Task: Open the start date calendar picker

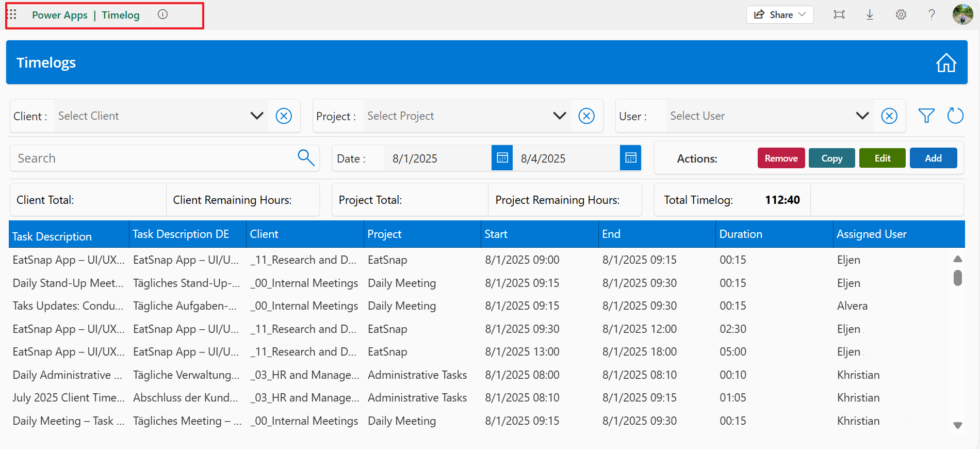Action: point(502,158)
